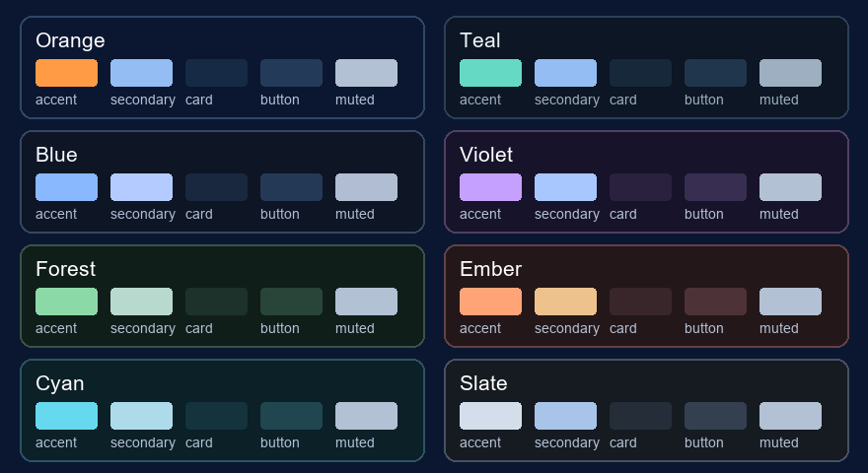Image resolution: width=868 pixels, height=473 pixels.
Task: Click the 'muted' label in Slate card
Action: click(779, 443)
